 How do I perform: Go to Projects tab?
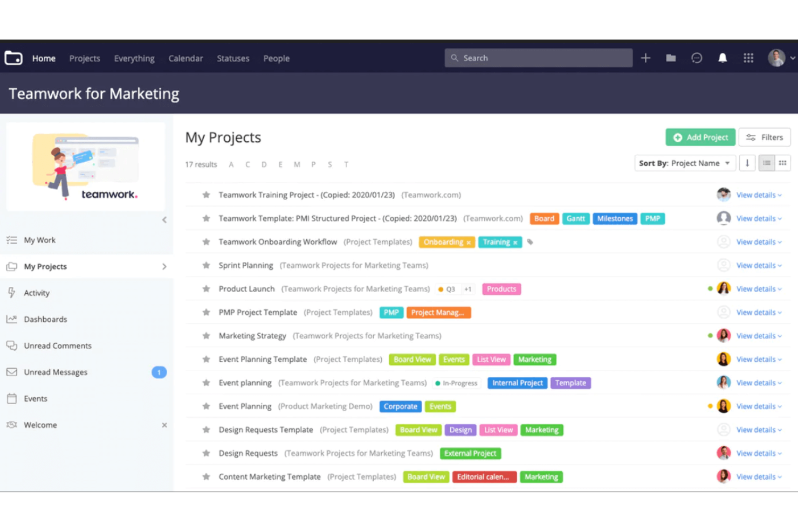(x=85, y=58)
